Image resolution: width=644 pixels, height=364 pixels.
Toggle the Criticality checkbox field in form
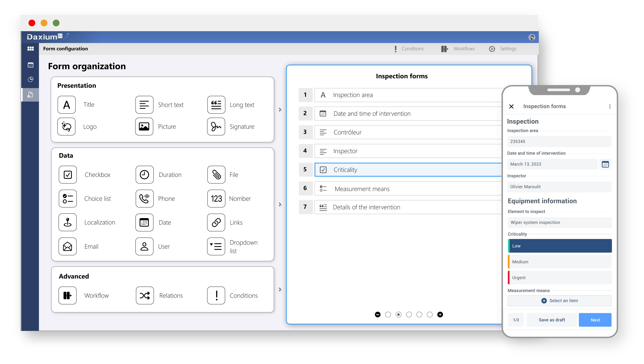pyautogui.click(x=323, y=170)
